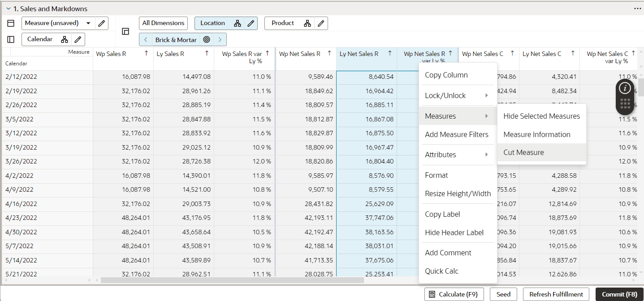Click the page layout icon beside All Dimensions
The image size is (644, 301).
point(125,30)
